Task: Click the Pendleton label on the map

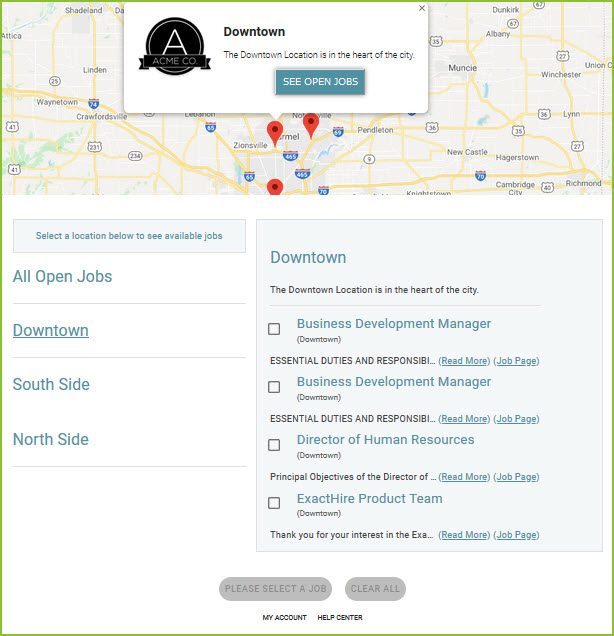Action: pyautogui.click(x=375, y=130)
